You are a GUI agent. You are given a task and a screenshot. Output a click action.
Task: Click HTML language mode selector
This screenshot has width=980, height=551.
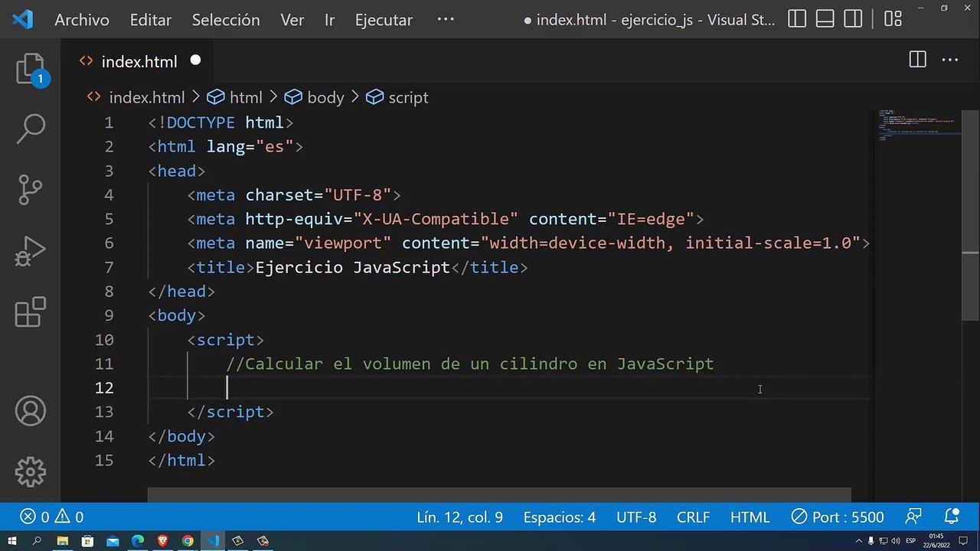(750, 517)
